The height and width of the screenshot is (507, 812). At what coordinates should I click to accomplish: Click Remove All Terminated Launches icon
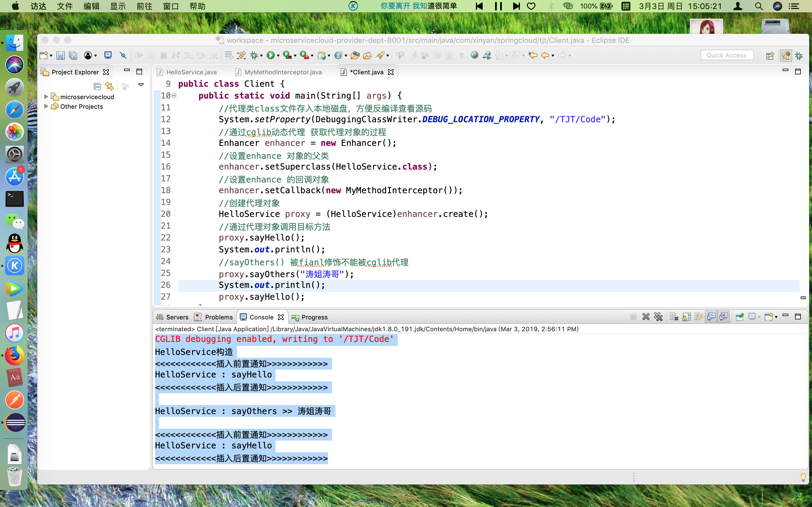coord(658,317)
